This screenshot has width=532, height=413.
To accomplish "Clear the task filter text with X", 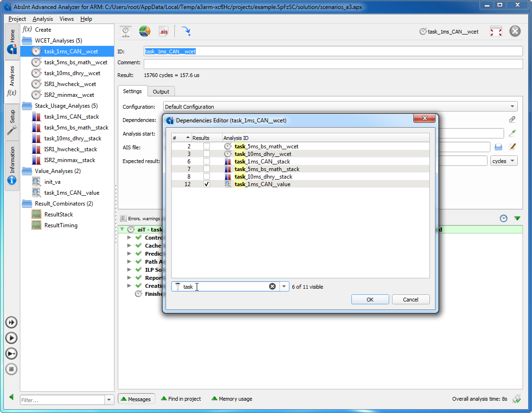I will (272, 286).
